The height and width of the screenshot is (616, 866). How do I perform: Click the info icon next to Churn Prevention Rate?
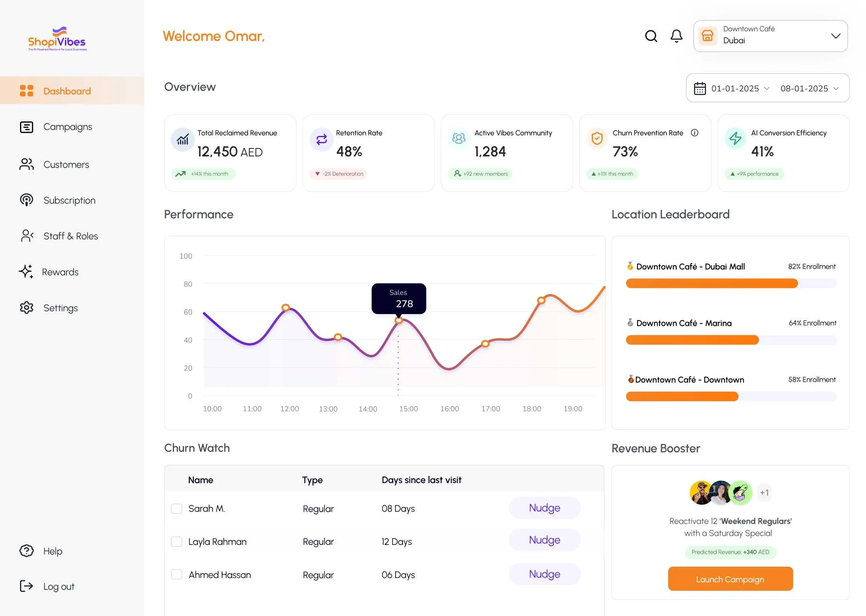point(694,133)
